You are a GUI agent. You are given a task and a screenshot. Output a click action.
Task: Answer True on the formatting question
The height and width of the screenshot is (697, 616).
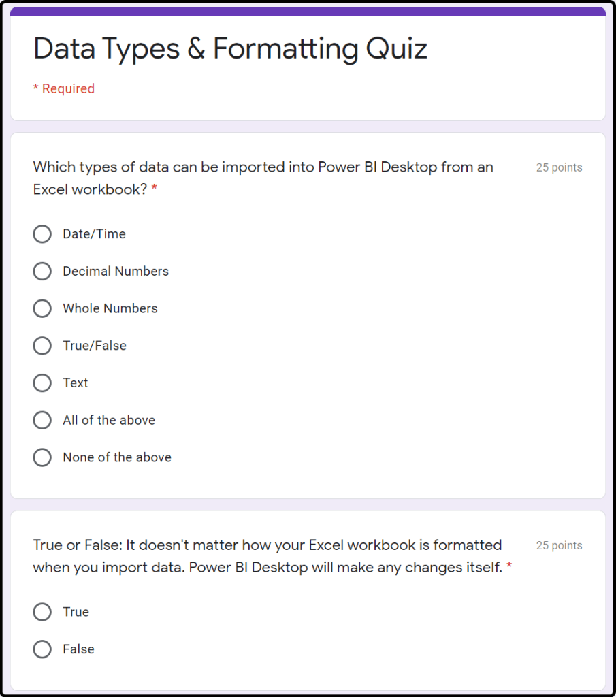point(42,612)
